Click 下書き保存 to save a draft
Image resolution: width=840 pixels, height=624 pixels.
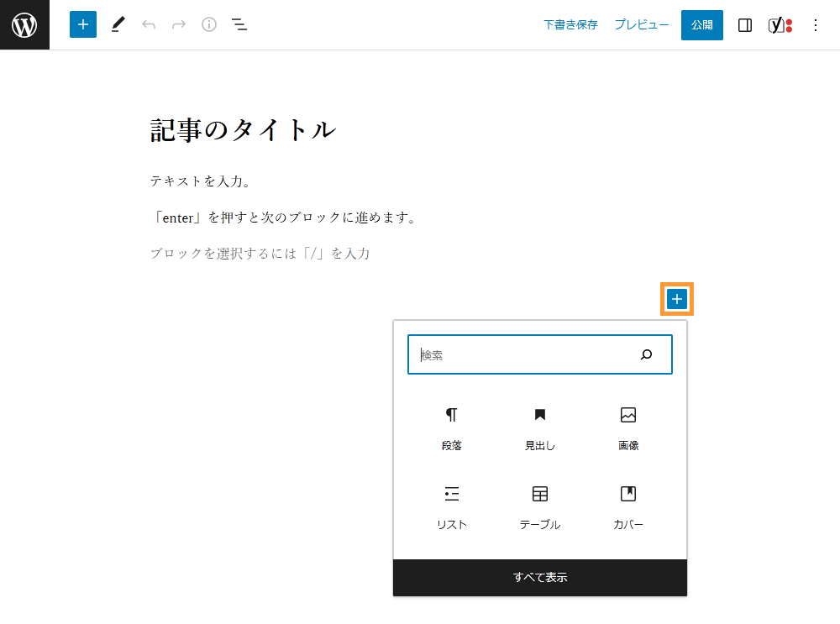point(570,24)
